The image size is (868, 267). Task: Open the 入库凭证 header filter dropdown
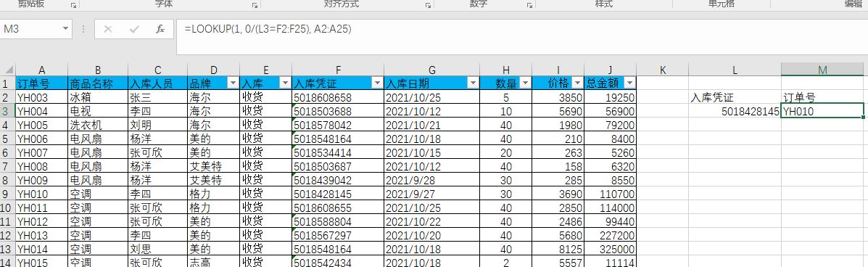pyautogui.click(x=377, y=83)
